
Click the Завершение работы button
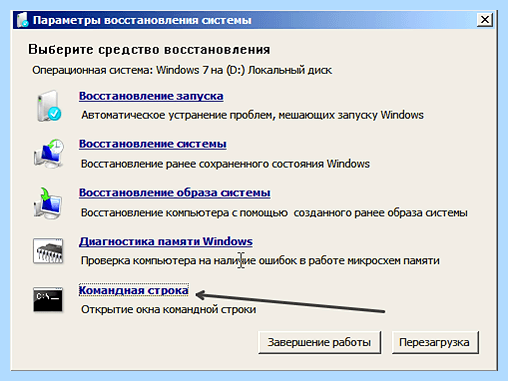(x=319, y=342)
